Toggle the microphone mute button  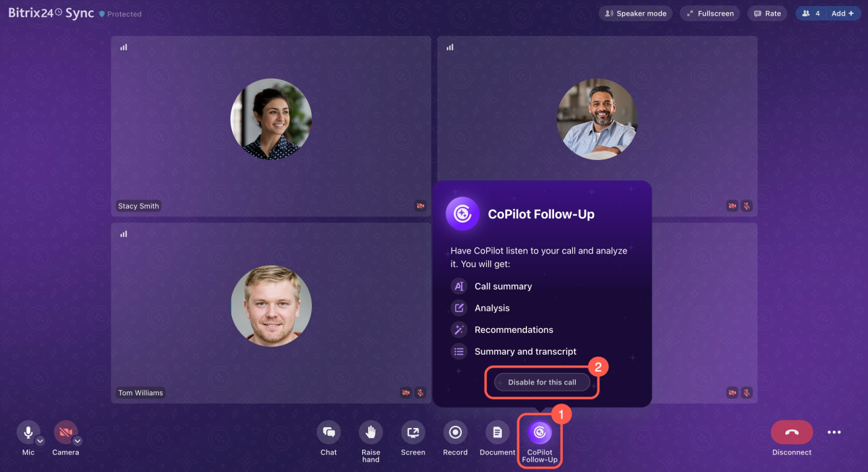pyautogui.click(x=28, y=432)
